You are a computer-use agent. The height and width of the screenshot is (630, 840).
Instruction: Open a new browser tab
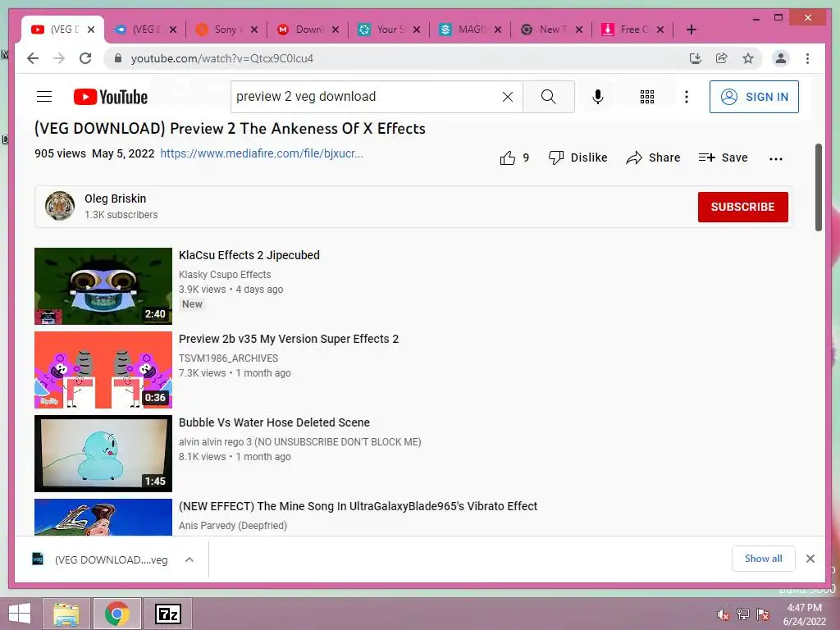(691, 30)
